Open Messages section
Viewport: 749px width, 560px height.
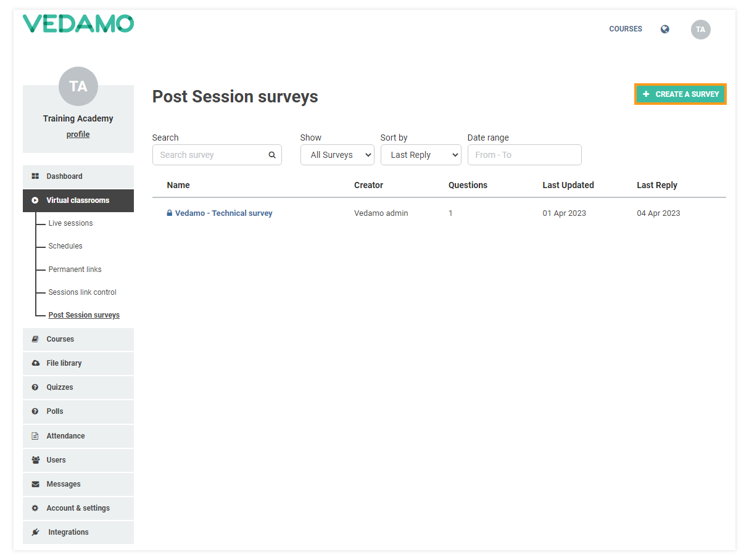coord(78,484)
